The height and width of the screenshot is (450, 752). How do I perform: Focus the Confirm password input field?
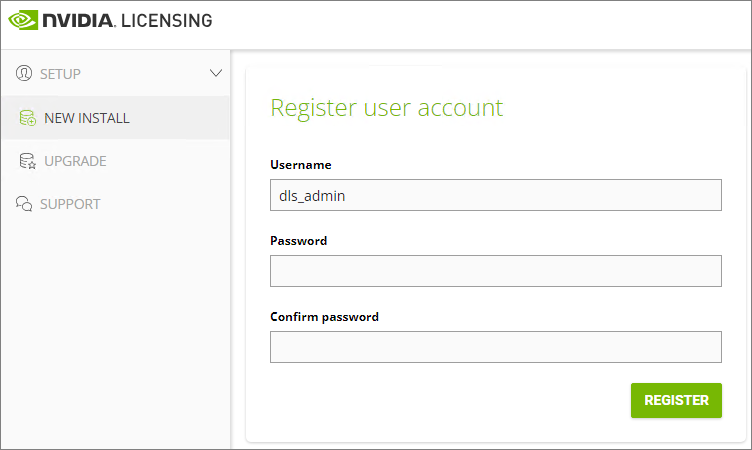(495, 347)
